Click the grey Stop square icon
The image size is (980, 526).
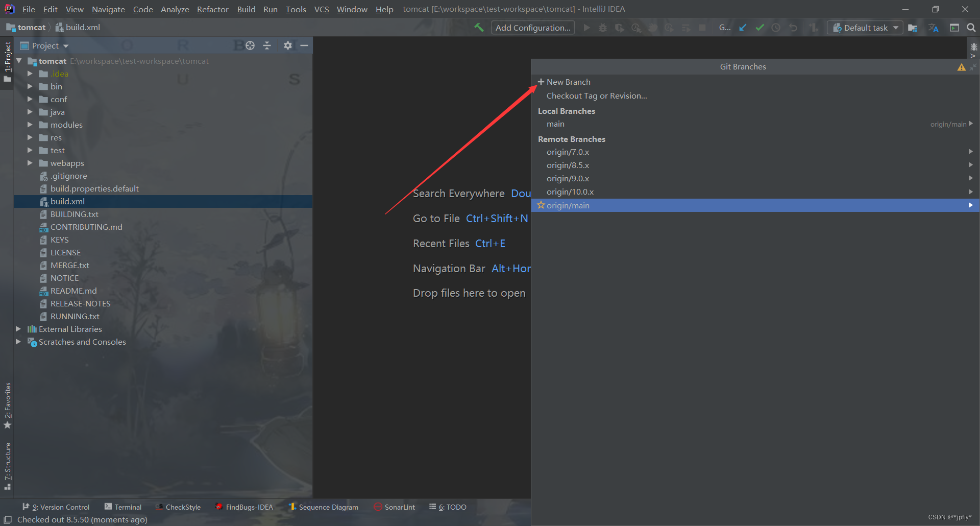click(x=702, y=28)
